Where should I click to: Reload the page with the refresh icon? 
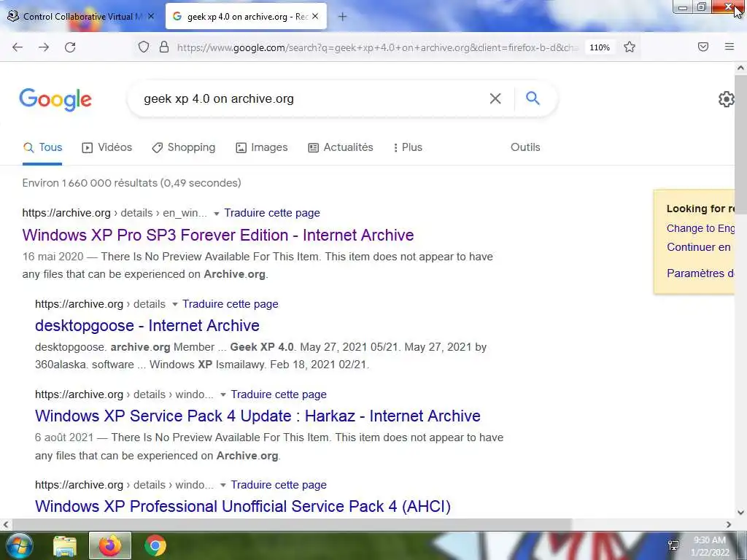[x=70, y=47]
